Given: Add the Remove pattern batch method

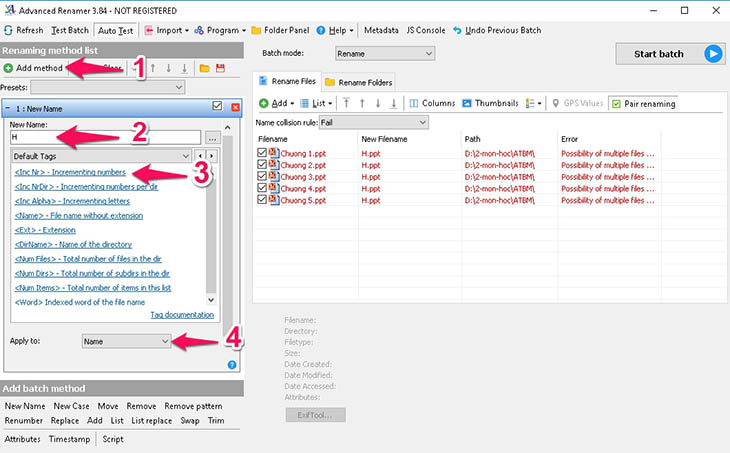Looking at the screenshot, I should click(193, 406).
